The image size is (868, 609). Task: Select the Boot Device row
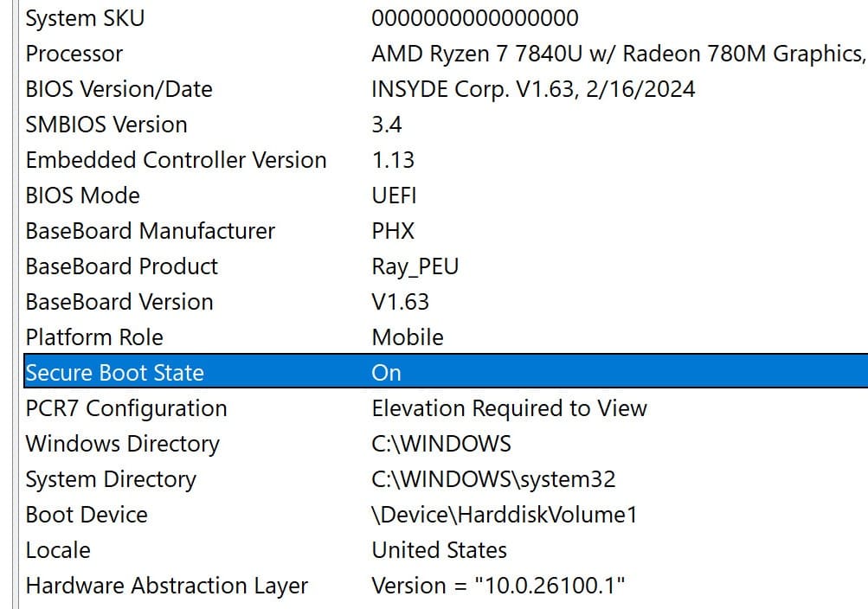pyautogui.click(x=87, y=514)
